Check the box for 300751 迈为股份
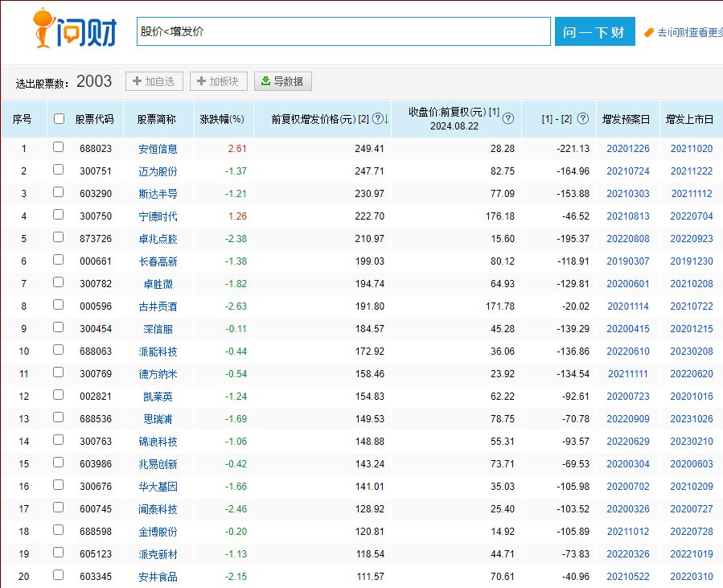This screenshot has width=723, height=588. (x=58, y=170)
